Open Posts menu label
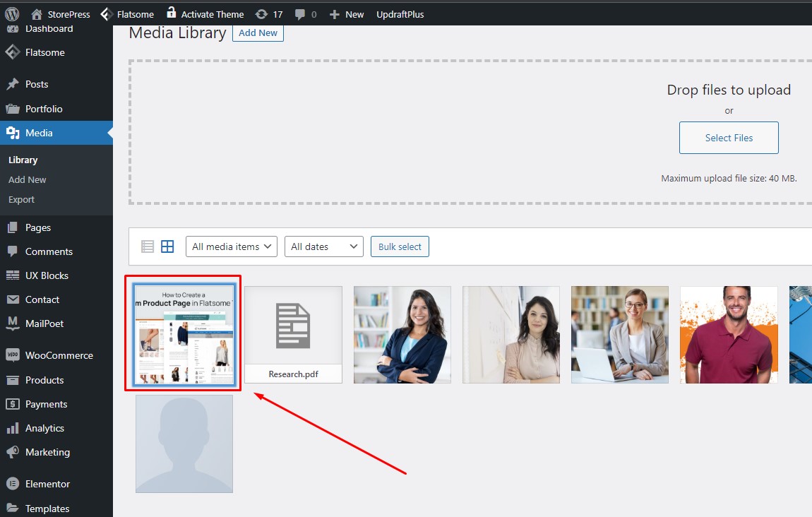The height and width of the screenshot is (517, 812). click(x=37, y=84)
